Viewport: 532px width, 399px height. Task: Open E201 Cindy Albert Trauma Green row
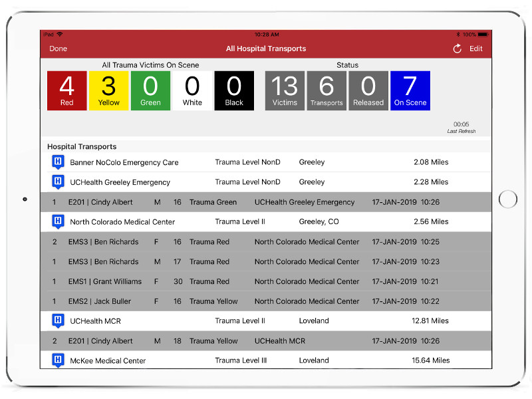266,202
